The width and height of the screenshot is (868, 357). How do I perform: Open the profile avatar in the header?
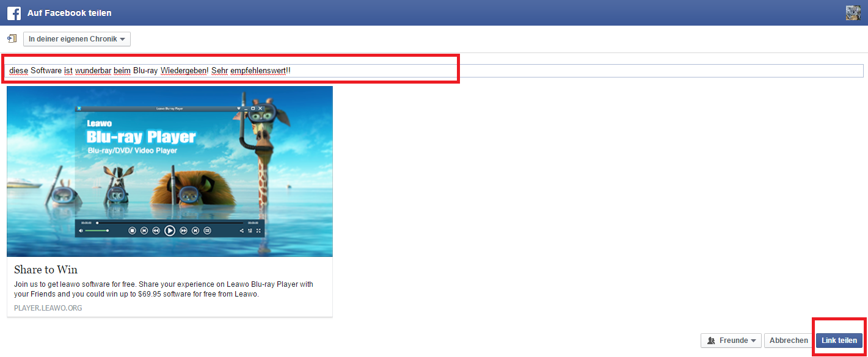[853, 13]
